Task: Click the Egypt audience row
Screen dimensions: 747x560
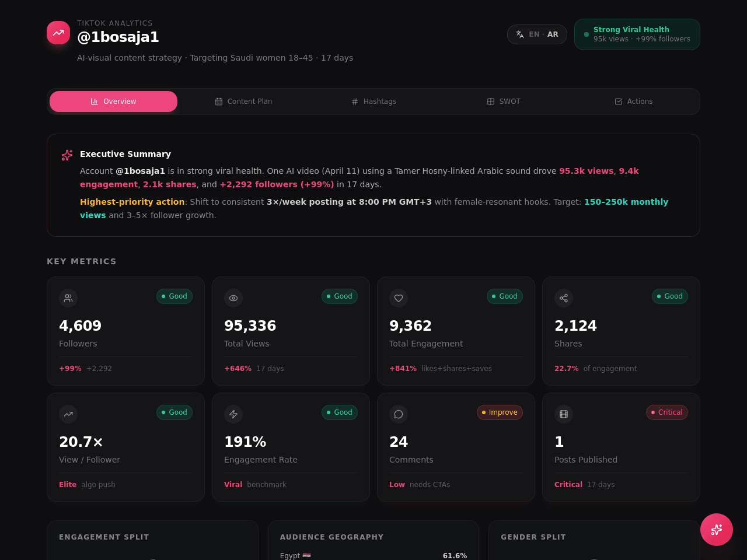Action: click(373, 556)
